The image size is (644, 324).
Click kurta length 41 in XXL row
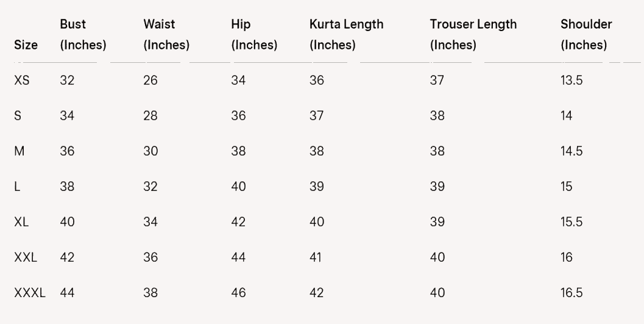coord(316,257)
